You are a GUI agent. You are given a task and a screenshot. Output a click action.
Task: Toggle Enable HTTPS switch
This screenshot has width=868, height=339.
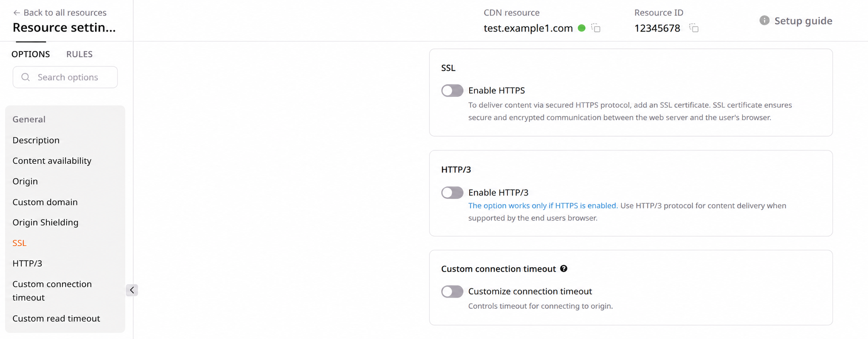(452, 90)
